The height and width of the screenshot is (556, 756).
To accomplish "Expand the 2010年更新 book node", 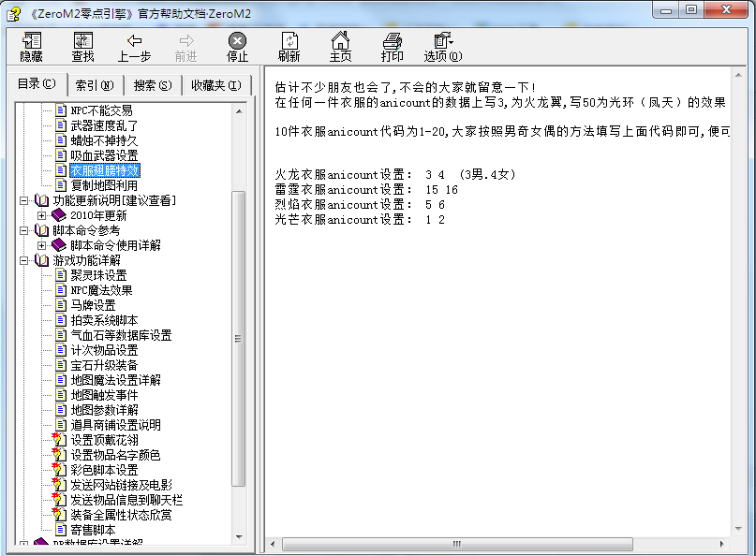I will (x=42, y=215).
